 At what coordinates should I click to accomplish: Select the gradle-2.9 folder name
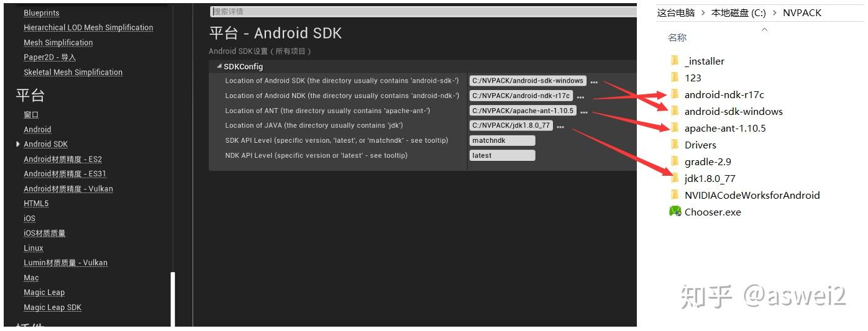tap(708, 161)
